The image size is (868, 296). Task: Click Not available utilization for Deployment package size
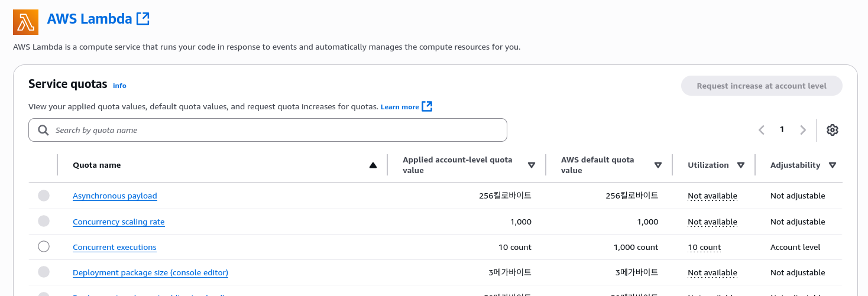[x=712, y=273]
